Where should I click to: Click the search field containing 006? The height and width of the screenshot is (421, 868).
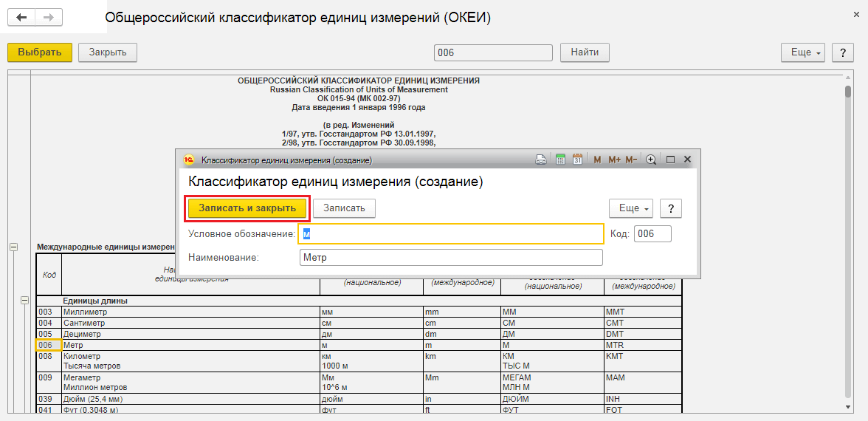pyautogui.click(x=493, y=52)
